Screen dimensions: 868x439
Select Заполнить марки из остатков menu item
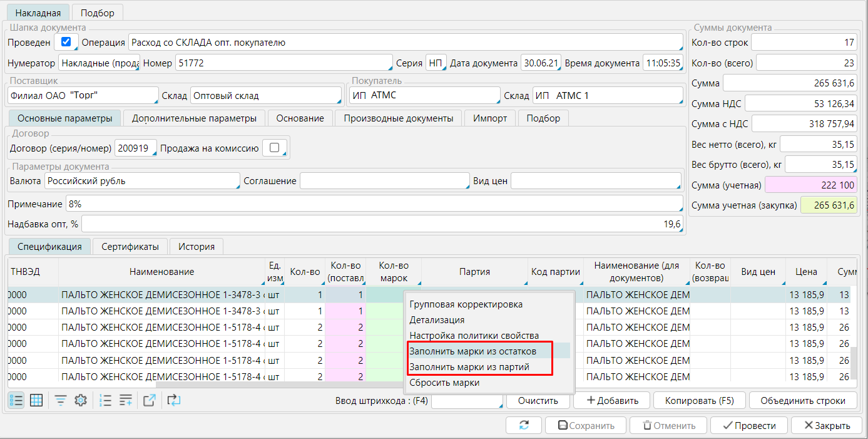click(472, 351)
